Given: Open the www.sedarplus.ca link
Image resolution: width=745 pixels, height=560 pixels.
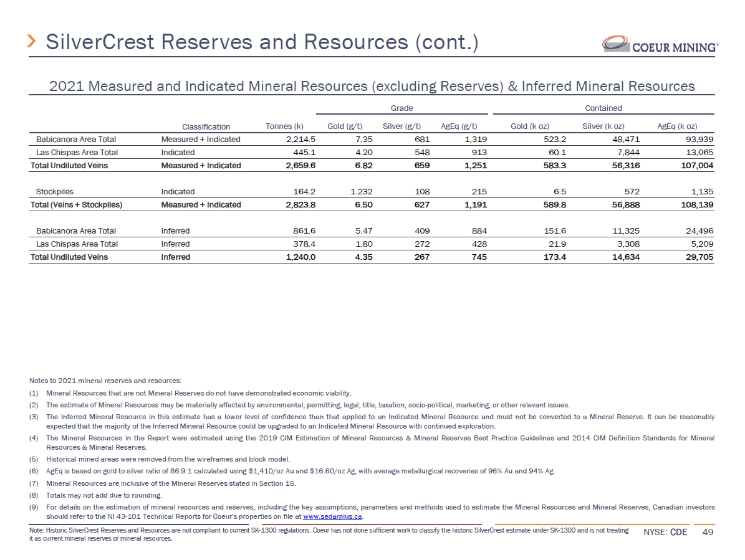Looking at the screenshot, I should pyautogui.click(x=332, y=517).
